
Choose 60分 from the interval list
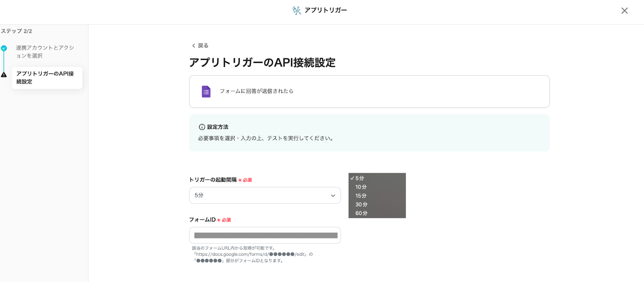point(377,213)
